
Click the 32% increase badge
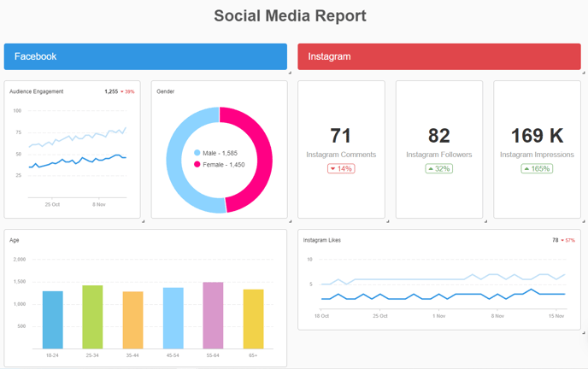pyautogui.click(x=439, y=168)
